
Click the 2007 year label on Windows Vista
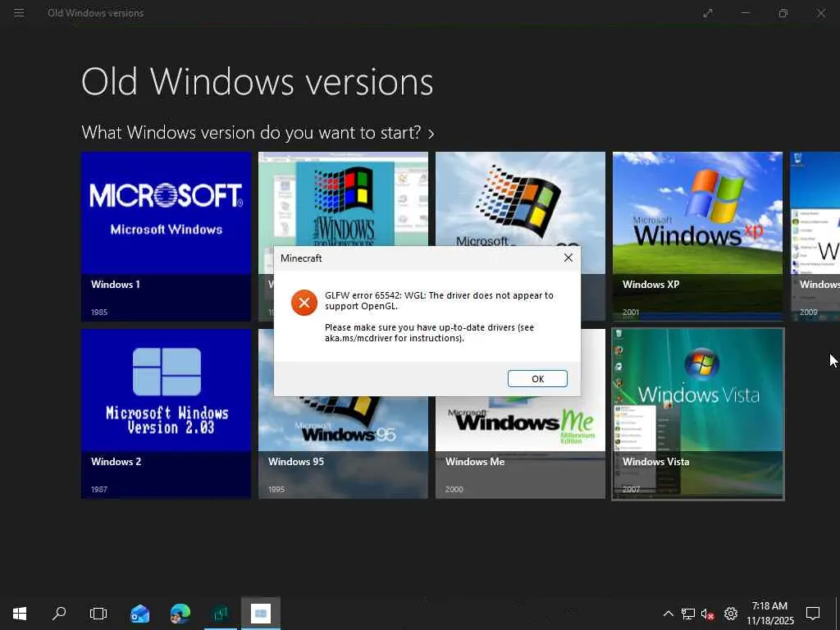(x=631, y=490)
